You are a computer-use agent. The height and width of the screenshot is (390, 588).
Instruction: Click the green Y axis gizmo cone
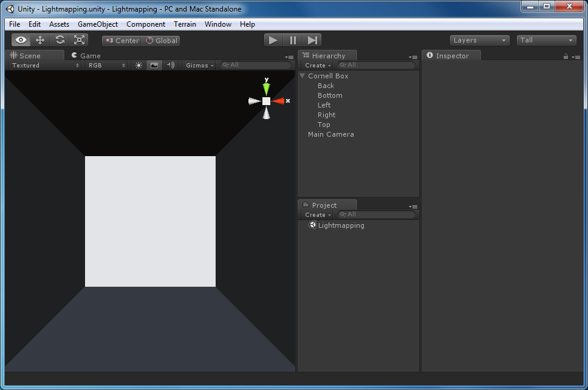coord(266,89)
